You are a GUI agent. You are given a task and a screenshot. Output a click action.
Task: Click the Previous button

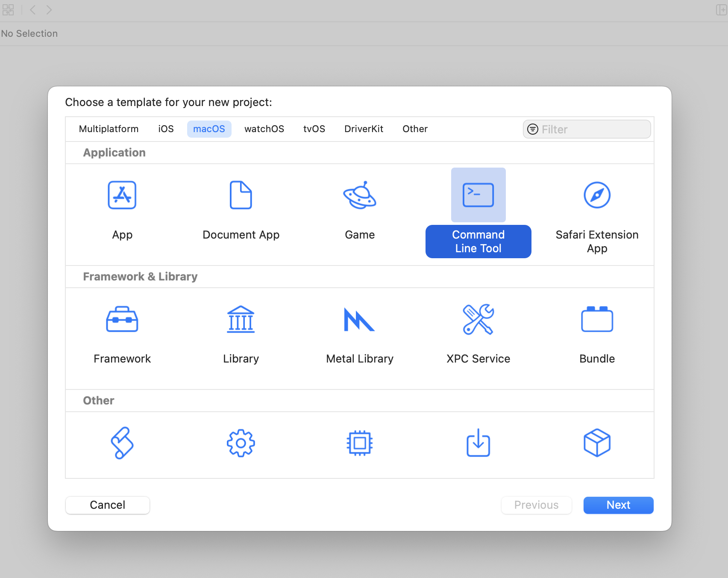coord(537,505)
